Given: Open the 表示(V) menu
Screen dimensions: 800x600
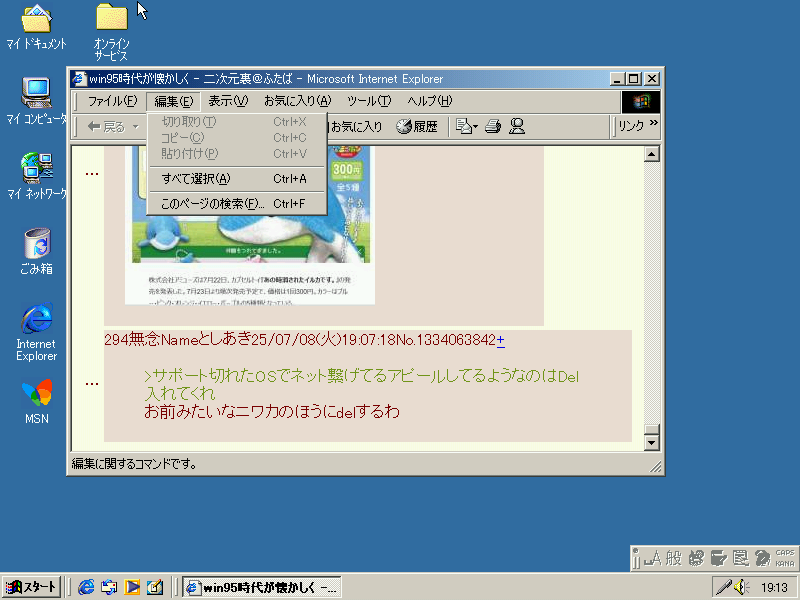Looking at the screenshot, I should [x=228, y=101].
